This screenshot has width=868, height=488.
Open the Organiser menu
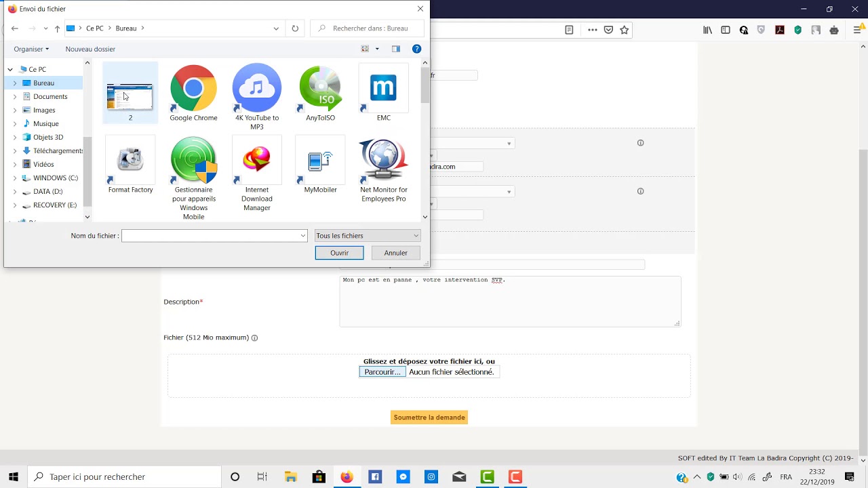coord(31,49)
